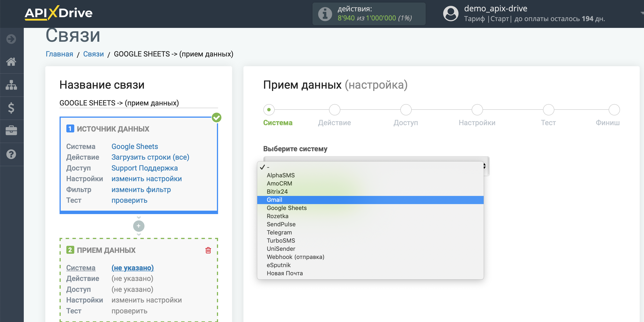This screenshot has width=644, height=322.
Task: Open the connections sitemap icon in the sidebar
Action: [x=11, y=85]
